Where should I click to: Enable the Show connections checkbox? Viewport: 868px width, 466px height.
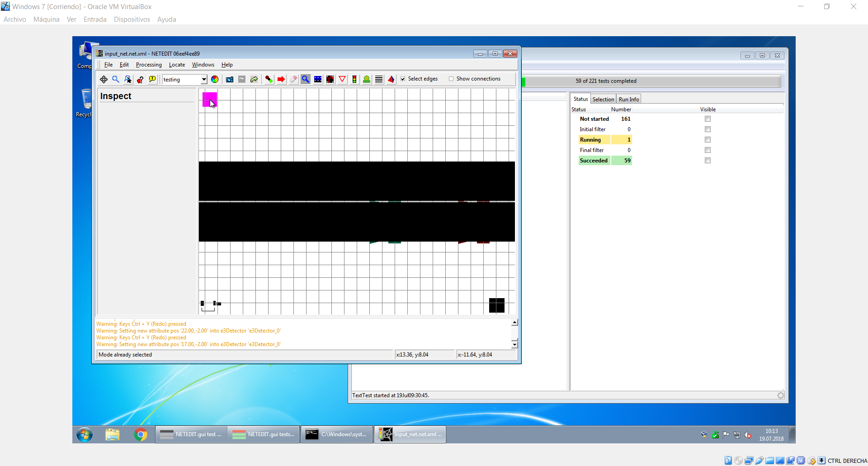tap(451, 79)
